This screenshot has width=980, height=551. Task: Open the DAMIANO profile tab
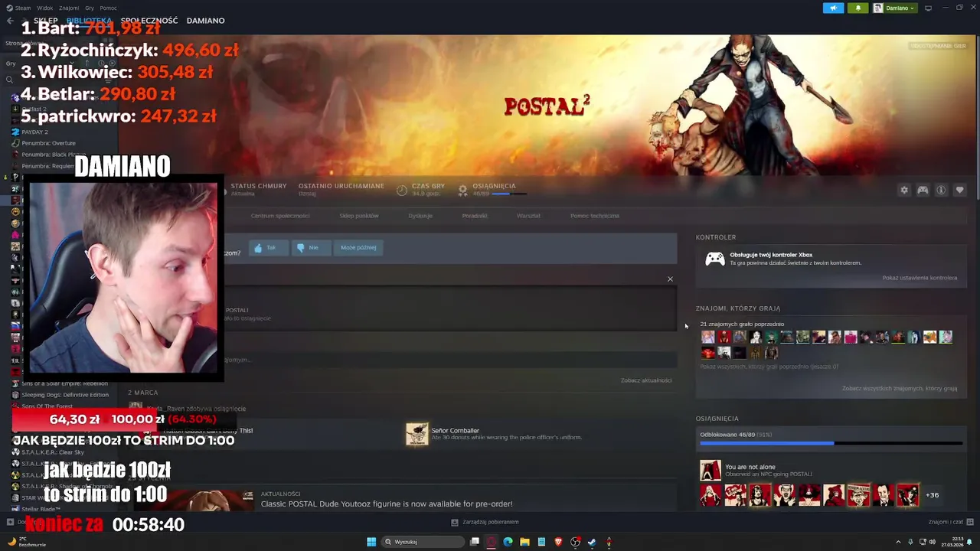coord(205,21)
